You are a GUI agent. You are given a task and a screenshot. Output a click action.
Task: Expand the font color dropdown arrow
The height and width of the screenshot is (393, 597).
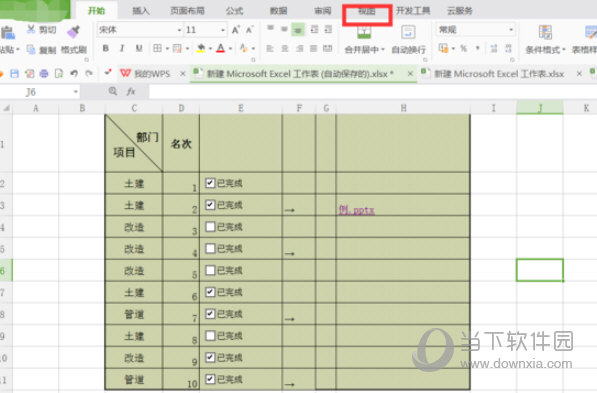coord(230,49)
